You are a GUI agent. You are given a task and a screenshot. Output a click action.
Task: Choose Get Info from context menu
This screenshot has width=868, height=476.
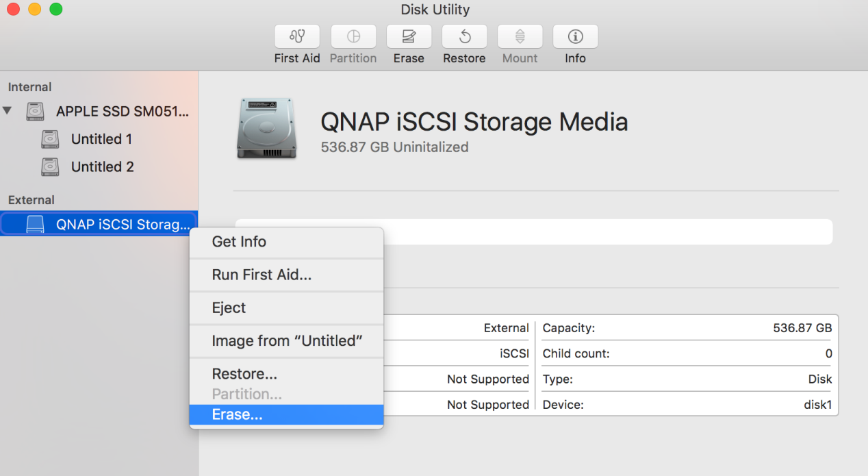point(239,242)
